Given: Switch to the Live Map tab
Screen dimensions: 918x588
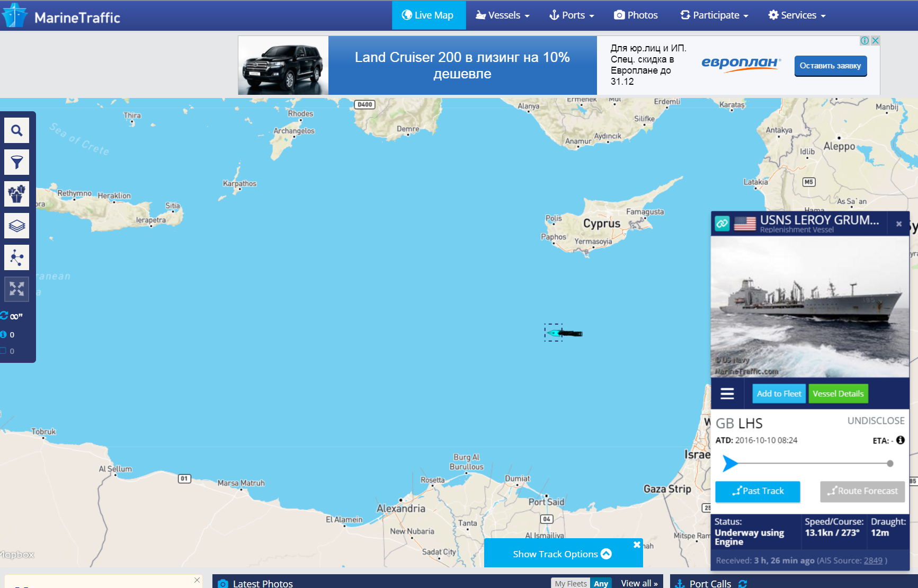Looking at the screenshot, I should point(428,15).
